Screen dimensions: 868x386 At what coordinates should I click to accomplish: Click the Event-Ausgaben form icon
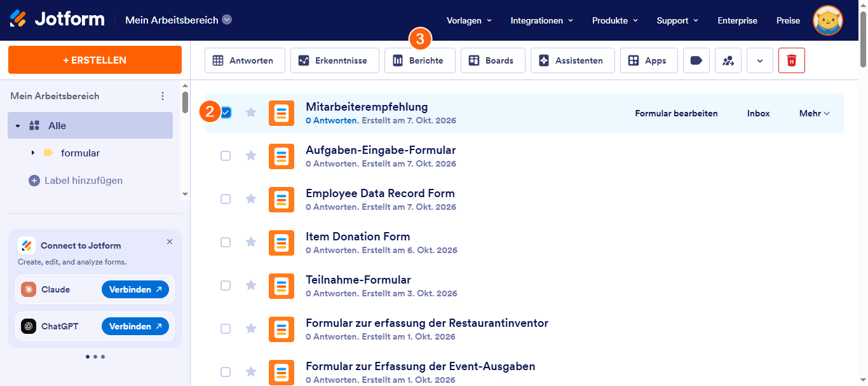tap(281, 373)
